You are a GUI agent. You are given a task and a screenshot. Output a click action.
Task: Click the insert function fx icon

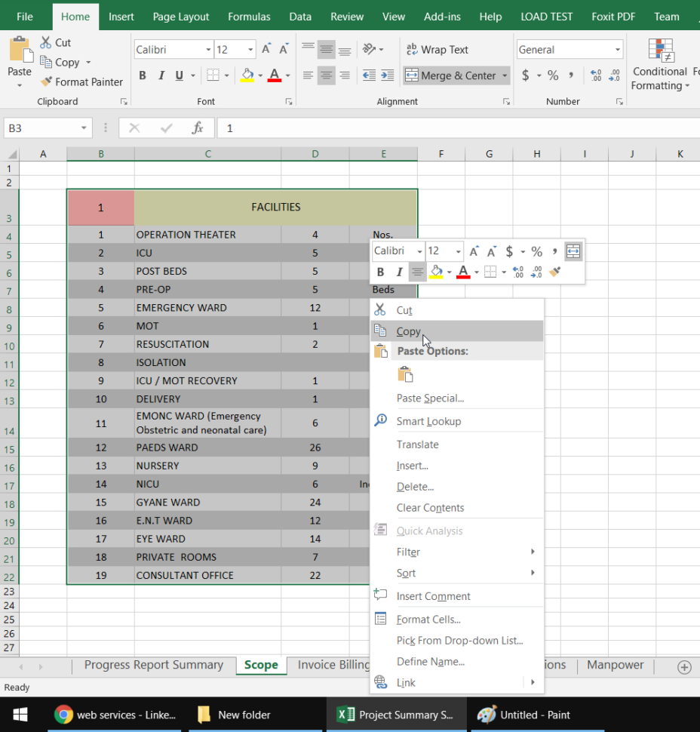click(x=198, y=128)
